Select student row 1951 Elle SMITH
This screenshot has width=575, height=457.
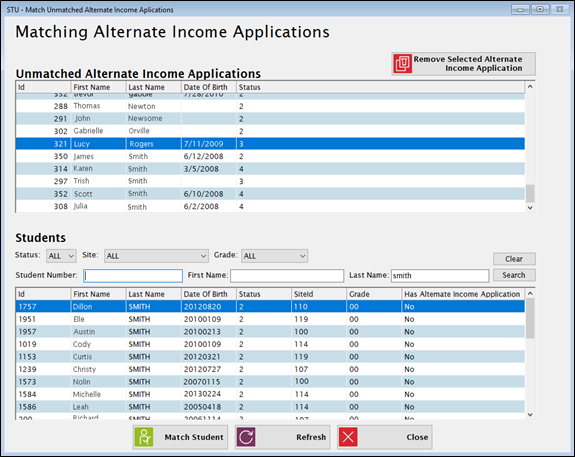(270, 319)
